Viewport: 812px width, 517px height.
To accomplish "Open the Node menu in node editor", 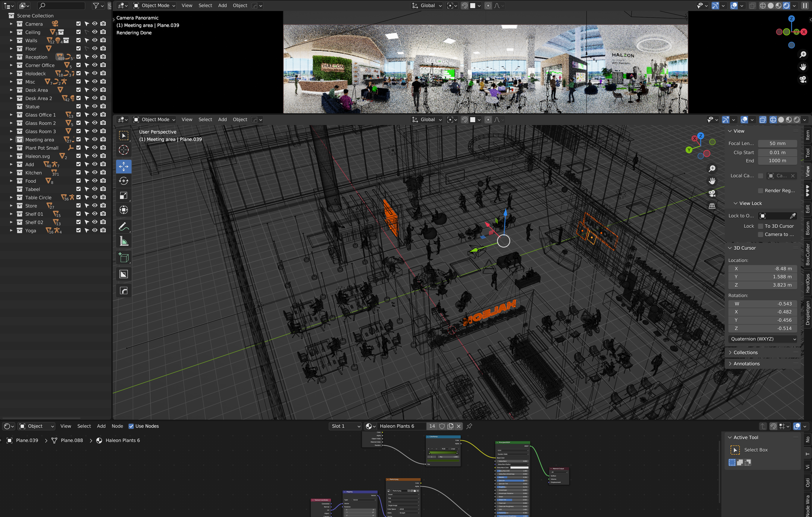I will [117, 426].
